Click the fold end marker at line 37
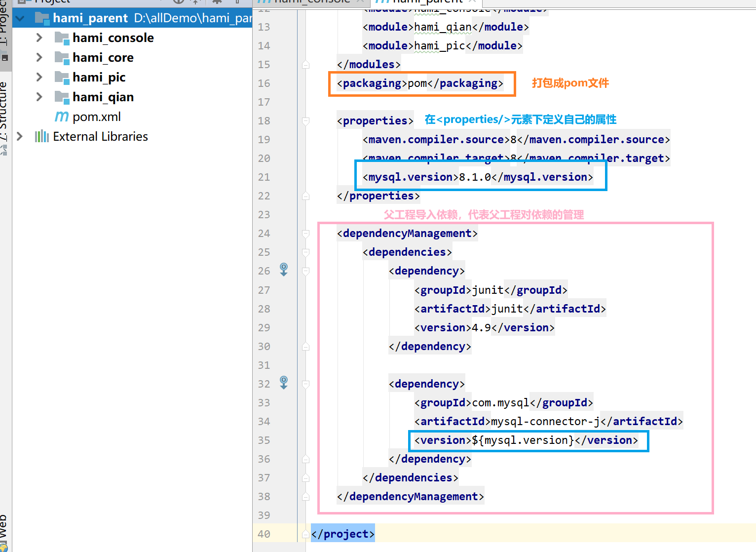Image resolution: width=756 pixels, height=552 pixels. click(x=305, y=478)
